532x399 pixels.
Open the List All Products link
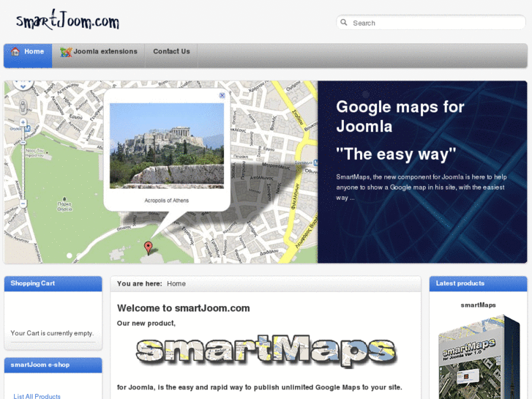[37, 396]
